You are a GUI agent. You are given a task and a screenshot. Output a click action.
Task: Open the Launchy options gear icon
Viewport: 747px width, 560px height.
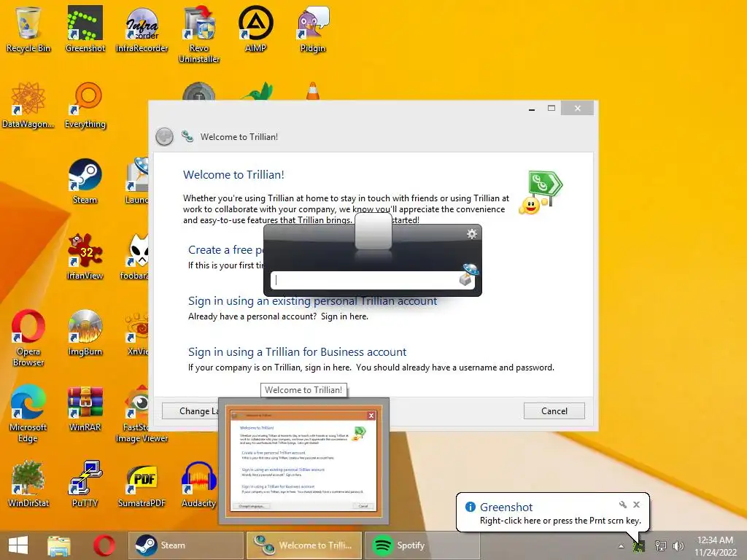point(472,233)
